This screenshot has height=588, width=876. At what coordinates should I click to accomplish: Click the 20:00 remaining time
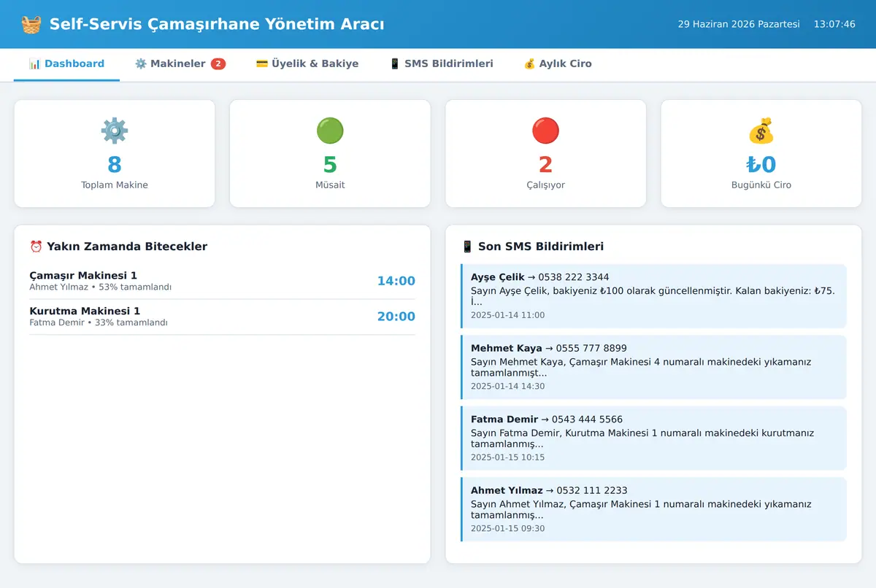(x=396, y=317)
